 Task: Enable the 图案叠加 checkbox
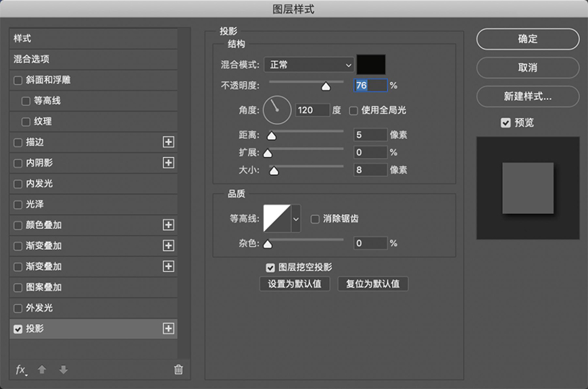18,288
